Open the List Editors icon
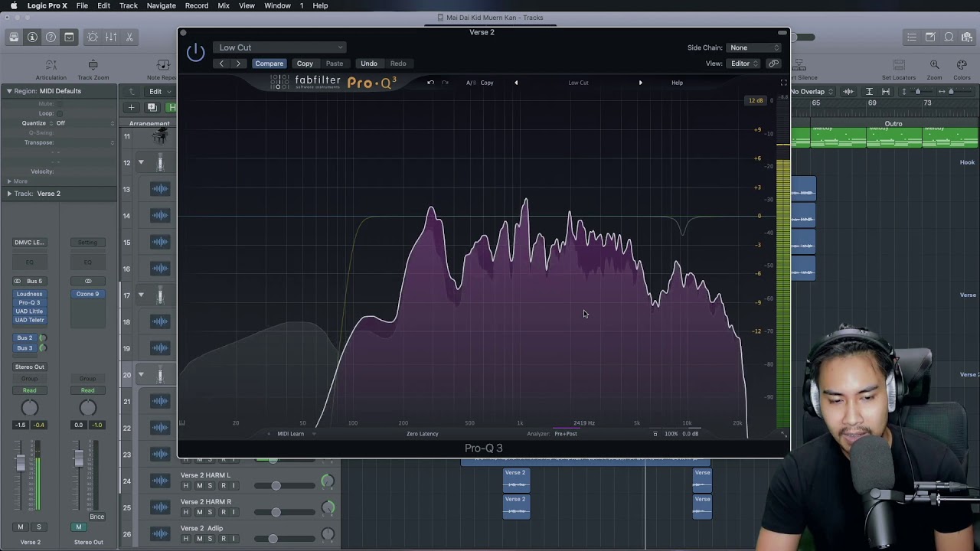Screen dimensions: 980x551 912,37
